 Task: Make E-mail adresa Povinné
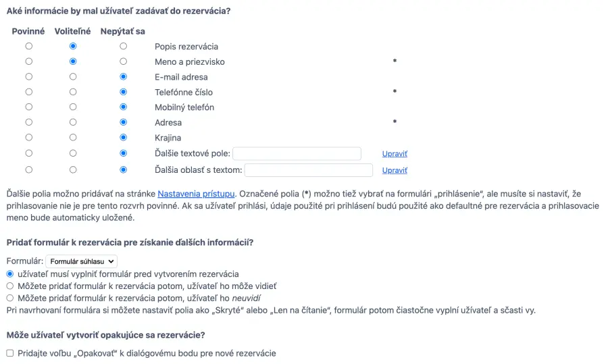pos(28,77)
